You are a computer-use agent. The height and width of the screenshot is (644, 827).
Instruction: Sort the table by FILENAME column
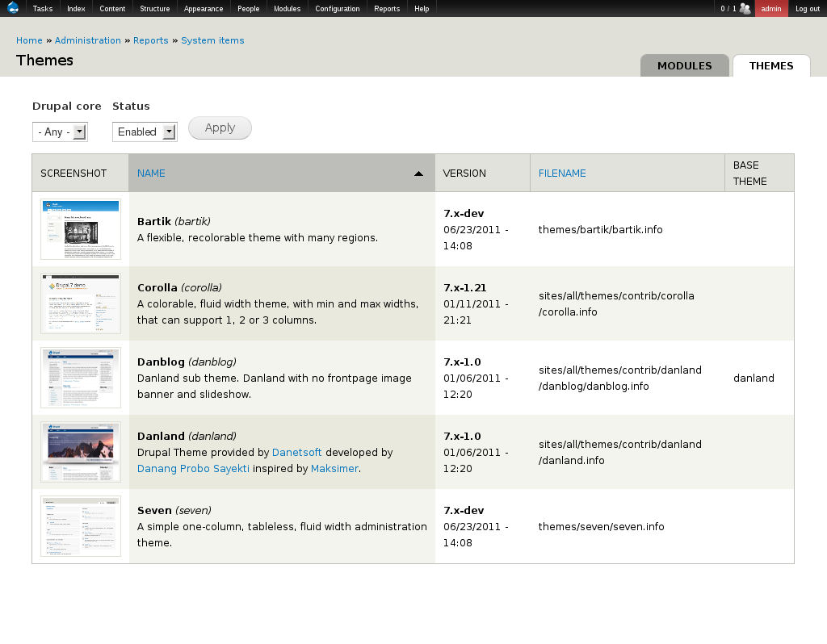pyautogui.click(x=562, y=173)
